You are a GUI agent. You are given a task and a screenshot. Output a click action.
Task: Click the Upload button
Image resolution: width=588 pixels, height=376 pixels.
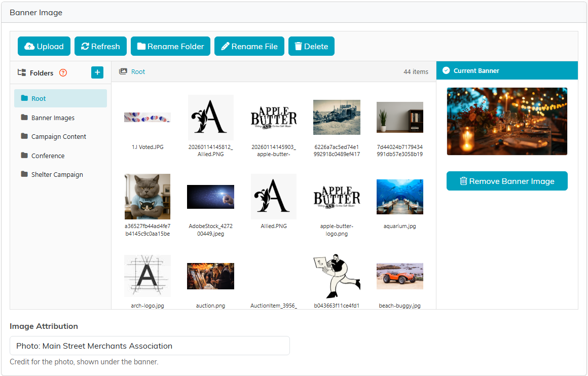[x=44, y=46]
